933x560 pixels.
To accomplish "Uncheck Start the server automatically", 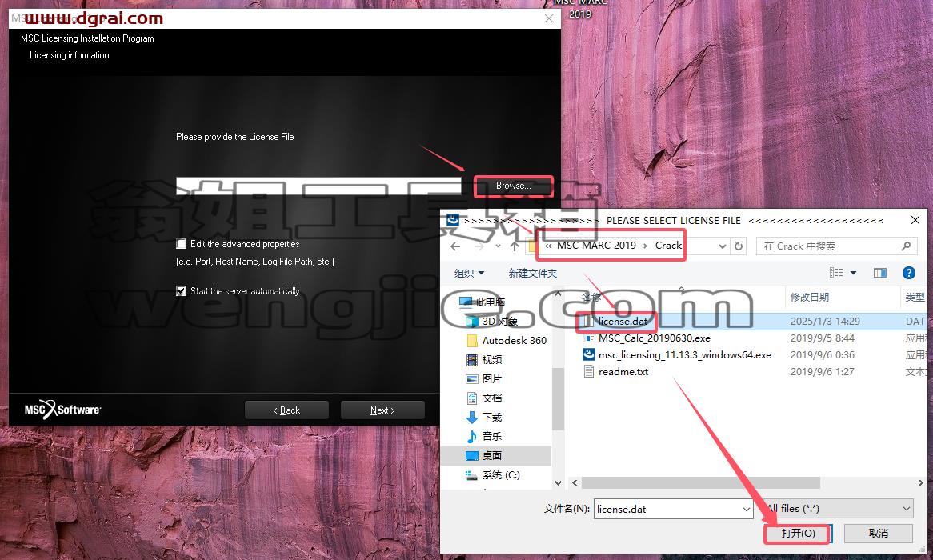I will point(182,290).
